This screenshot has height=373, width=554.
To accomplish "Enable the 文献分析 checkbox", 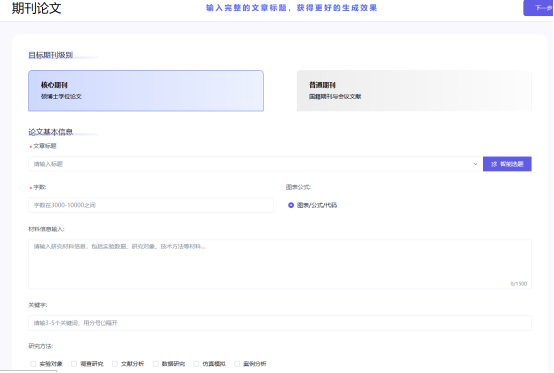I will point(115,364).
